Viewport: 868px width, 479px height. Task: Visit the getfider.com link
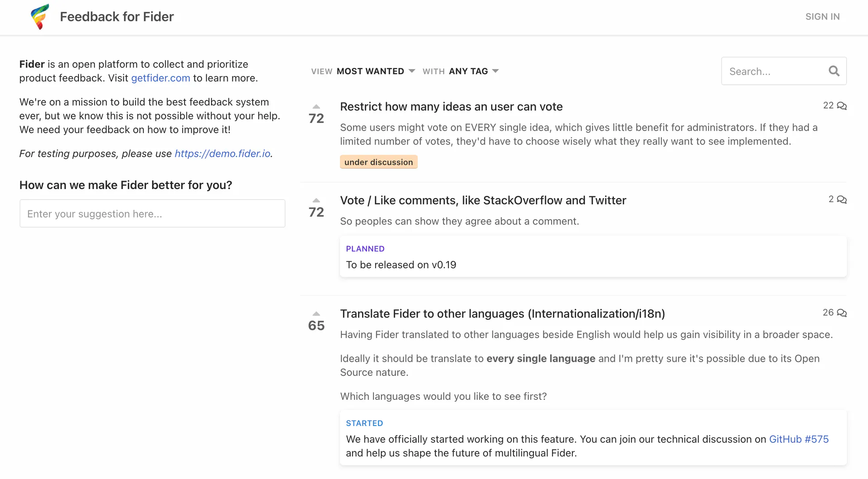(x=160, y=78)
